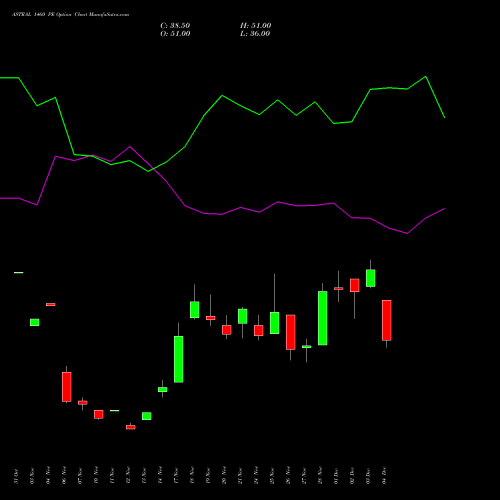Image resolution: width=500 pixels, height=500 pixels.
Task: Select the green candle for 03 Nov
Action: click(x=35, y=322)
